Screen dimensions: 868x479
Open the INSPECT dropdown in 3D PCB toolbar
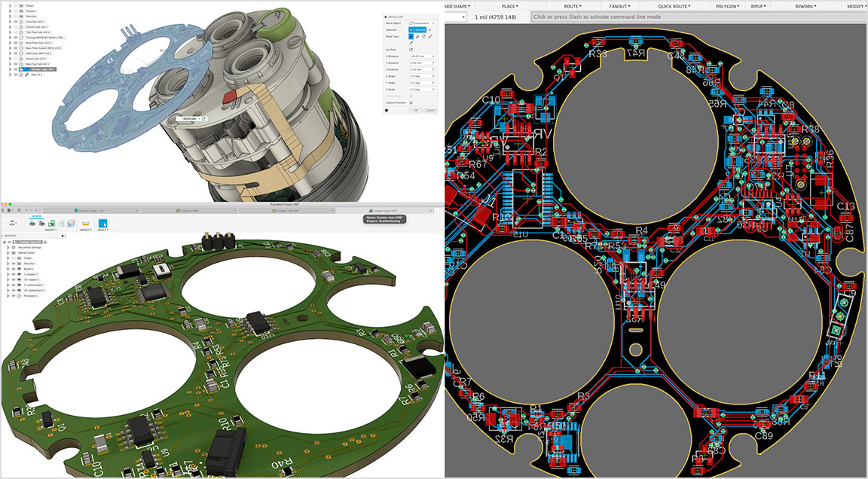point(86,230)
